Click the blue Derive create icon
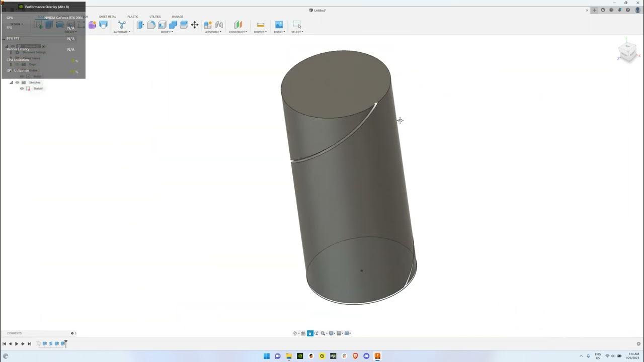Viewport: 644px width, 362px height. (103, 25)
